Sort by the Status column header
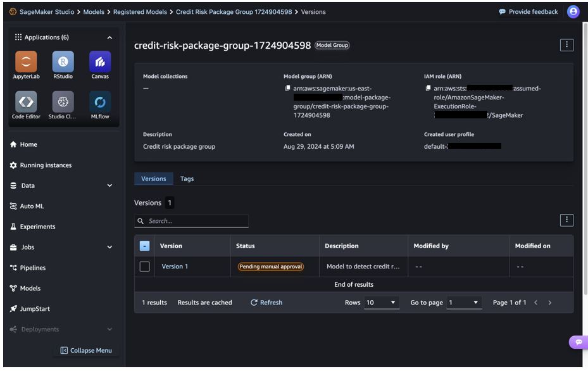 [245, 246]
